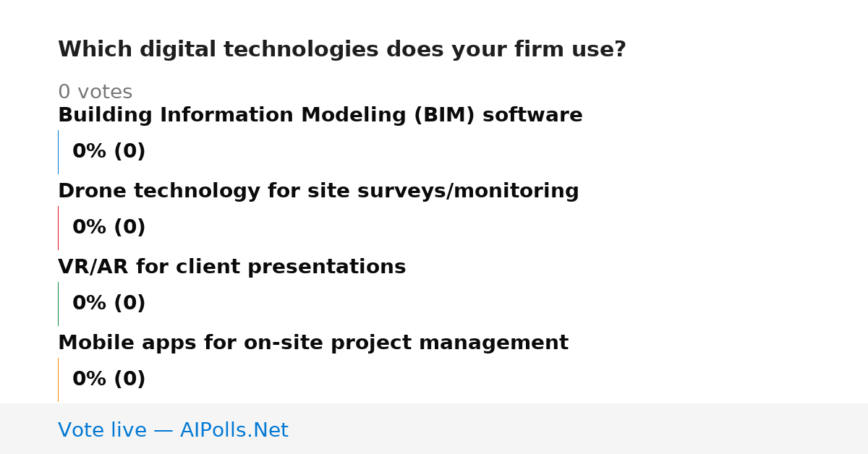Click the red Drone technology result bar
The height and width of the screenshot is (454, 868).
tap(58, 228)
